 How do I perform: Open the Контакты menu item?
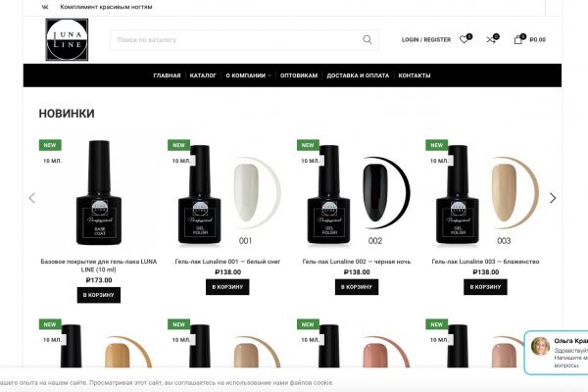coord(415,75)
